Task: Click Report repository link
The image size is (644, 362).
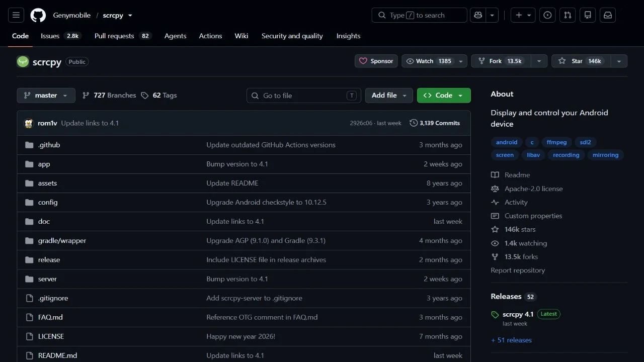Action: [x=518, y=270]
